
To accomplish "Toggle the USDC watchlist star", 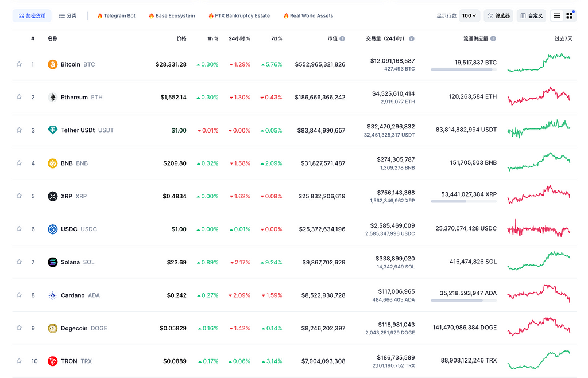I will (x=19, y=229).
